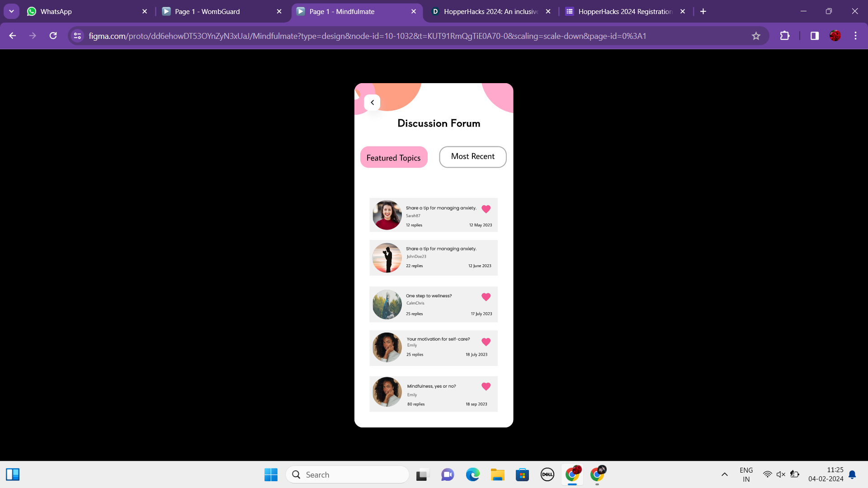Open the browser Extensions puzzle icon
This screenshot has width=868, height=488.
785,36
